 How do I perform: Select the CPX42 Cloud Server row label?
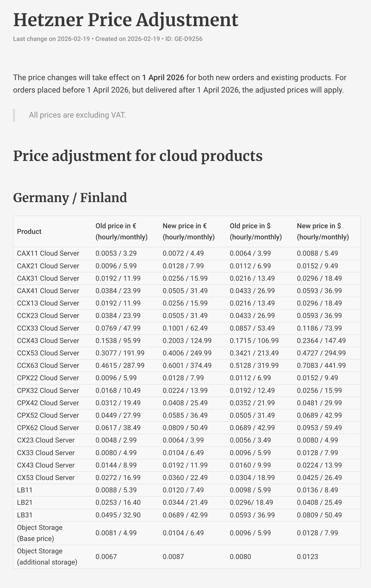[48, 403]
